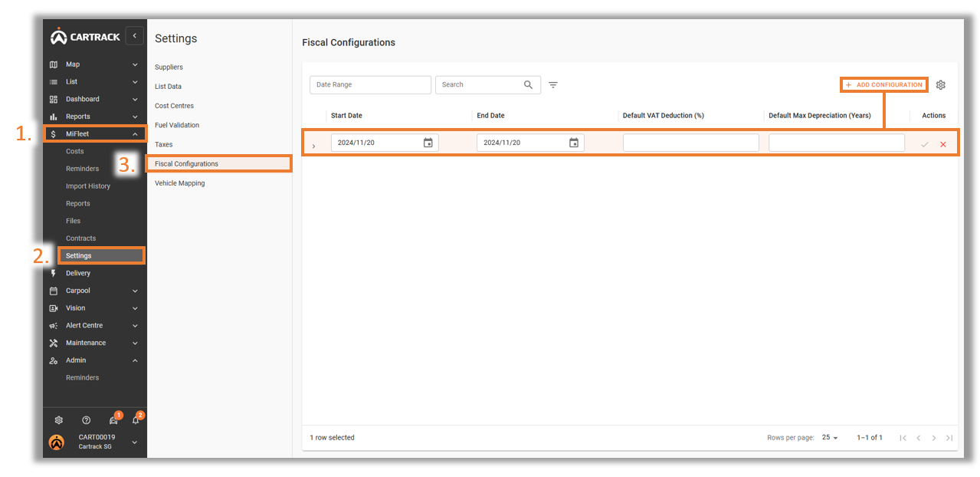The height and width of the screenshot is (477, 980).
Task: Expand the Dashboard menu chevron
Action: coord(135,99)
